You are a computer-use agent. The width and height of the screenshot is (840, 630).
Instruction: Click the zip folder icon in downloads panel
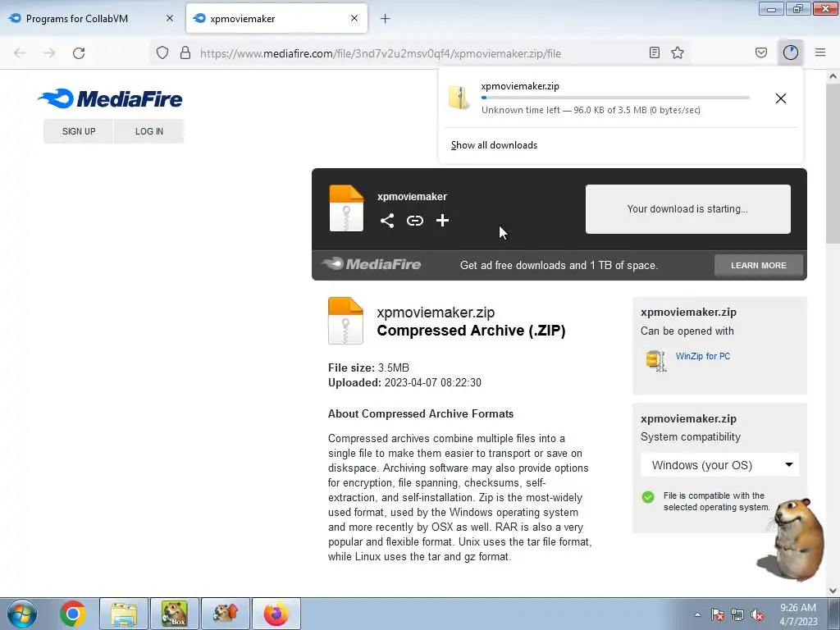pos(459,98)
